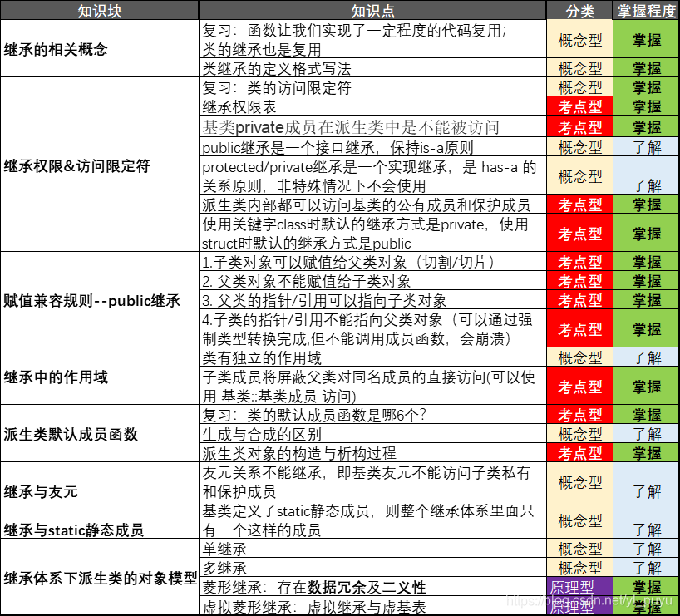Click the cell 2. 父类对象不能赋值给子类对象
Screen dimensions: 680x616
(x=372, y=280)
